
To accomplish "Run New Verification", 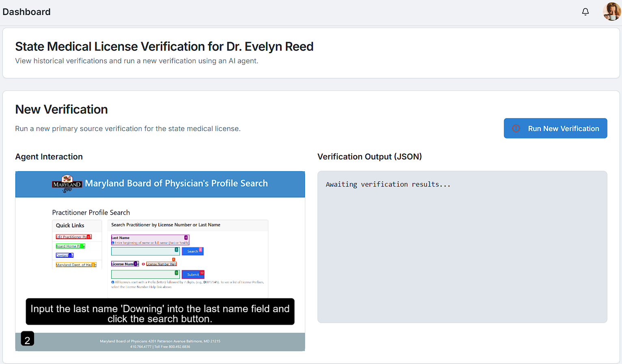I will click(555, 129).
